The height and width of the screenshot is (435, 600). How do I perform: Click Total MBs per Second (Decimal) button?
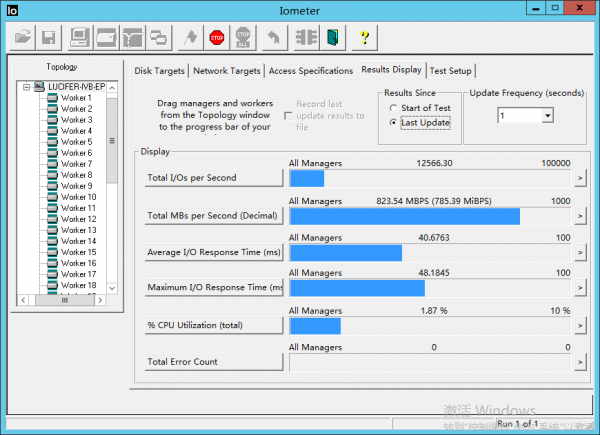tap(214, 216)
